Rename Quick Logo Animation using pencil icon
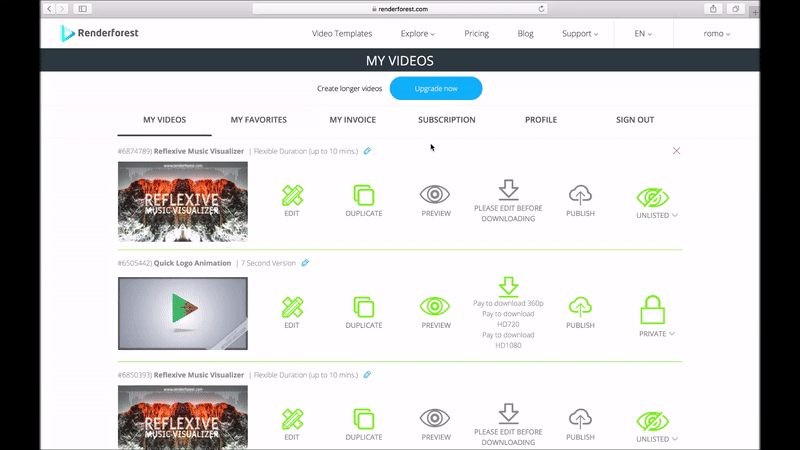 (x=305, y=263)
